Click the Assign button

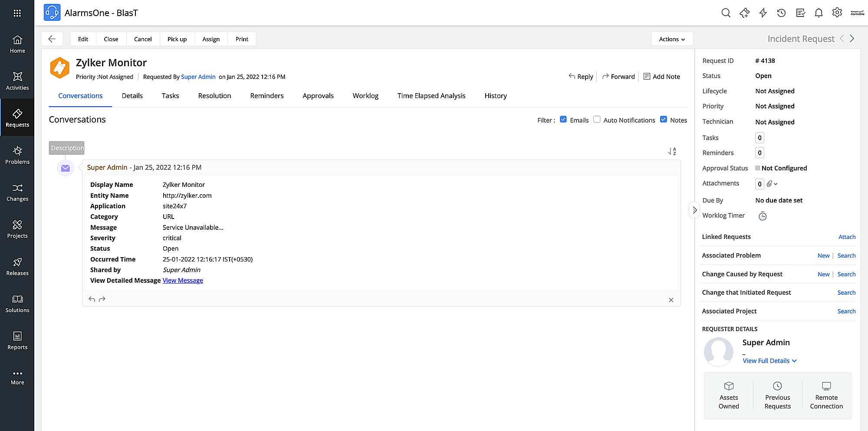click(211, 39)
